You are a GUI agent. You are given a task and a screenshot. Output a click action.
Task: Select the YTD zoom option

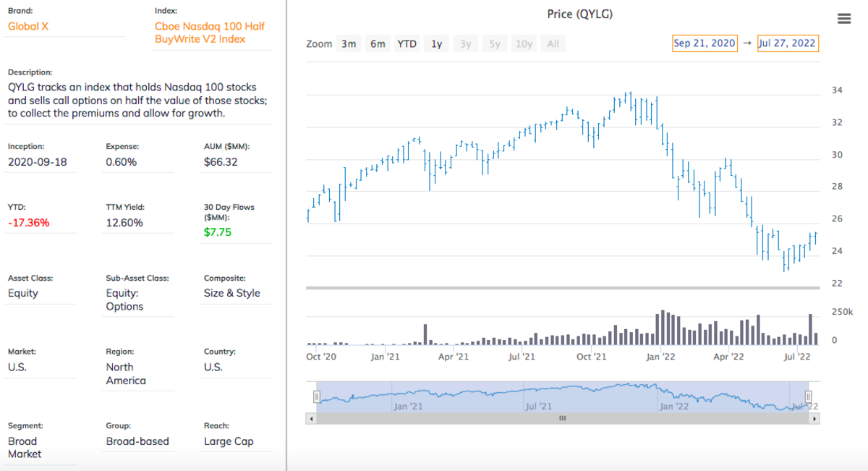[407, 43]
